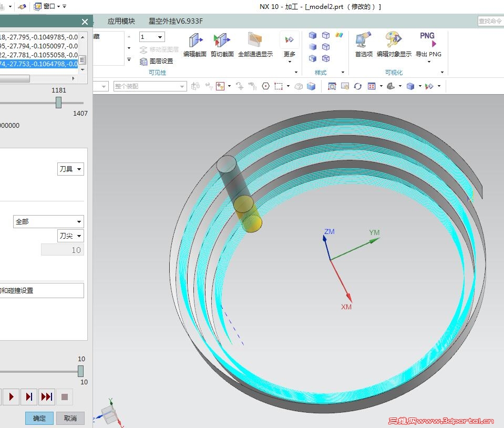Select the rectangle selection tool icon
504x428 pixels.
coord(279,86)
